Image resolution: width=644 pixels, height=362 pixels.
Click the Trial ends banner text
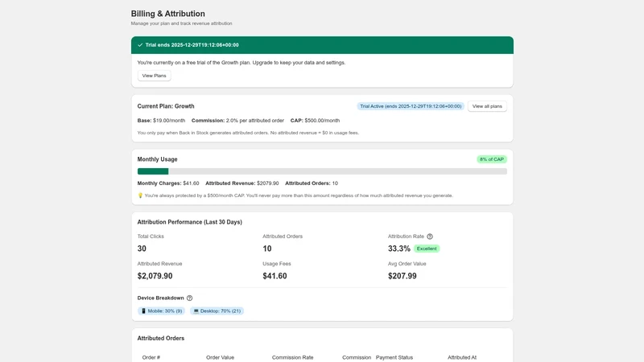[192, 45]
